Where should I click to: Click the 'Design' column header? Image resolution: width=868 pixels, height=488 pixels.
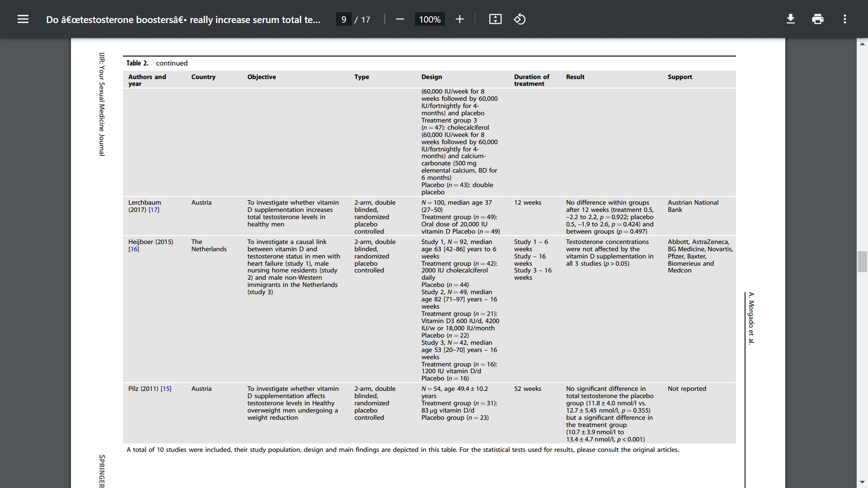pos(432,77)
